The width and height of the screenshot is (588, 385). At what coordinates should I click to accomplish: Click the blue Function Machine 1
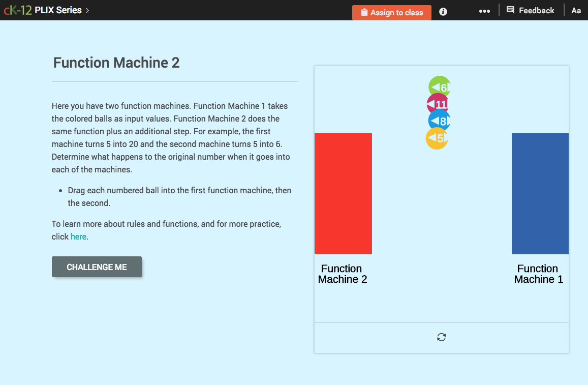(540, 193)
